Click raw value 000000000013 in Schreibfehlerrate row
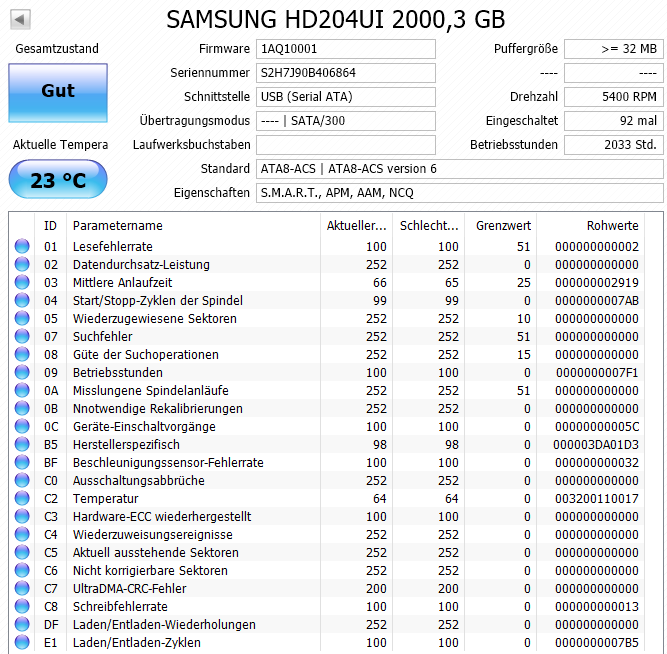This screenshot has height=654, width=667. (597, 606)
